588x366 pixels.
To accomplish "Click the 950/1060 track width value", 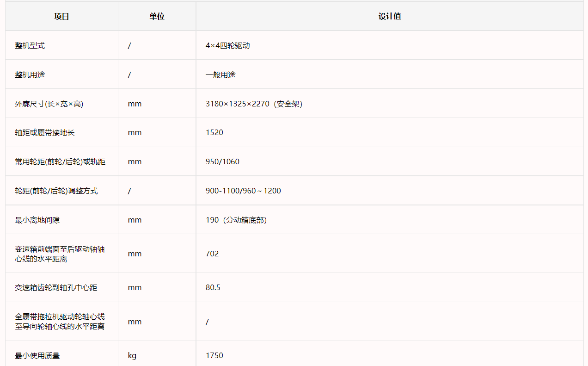I will (222, 162).
